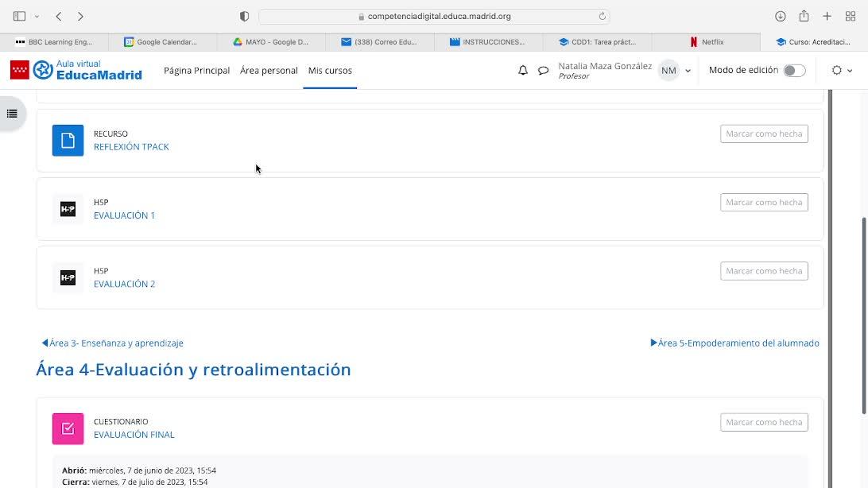
Task: Open the theme settings dropdown icon
Action: point(842,70)
